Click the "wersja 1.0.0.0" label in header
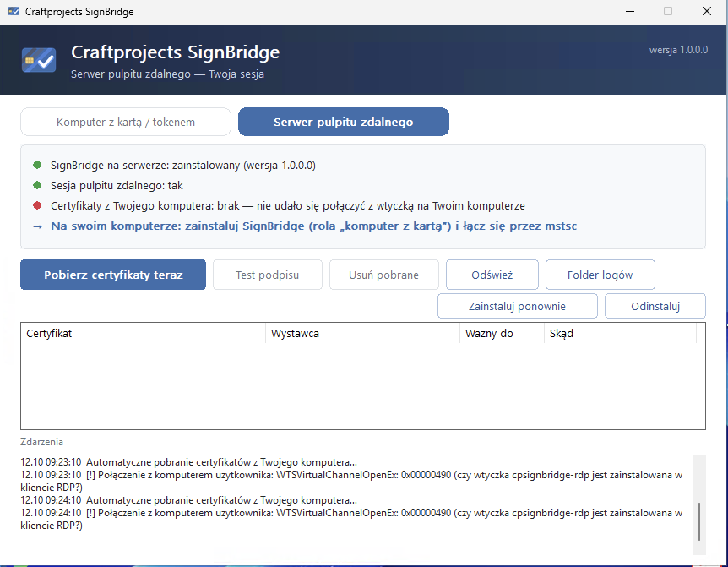The width and height of the screenshot is (728, 567). click(679, 50)
